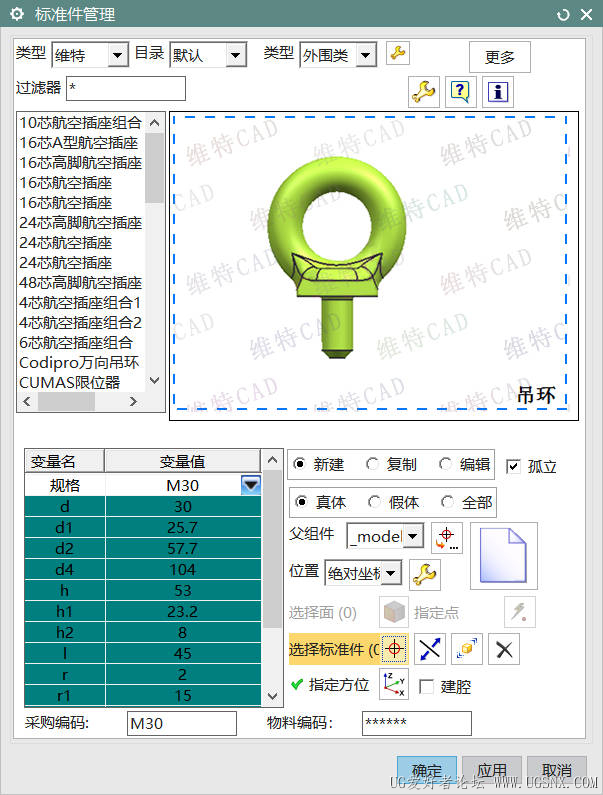Open the XYZ coordinate orientation icon

394,685
